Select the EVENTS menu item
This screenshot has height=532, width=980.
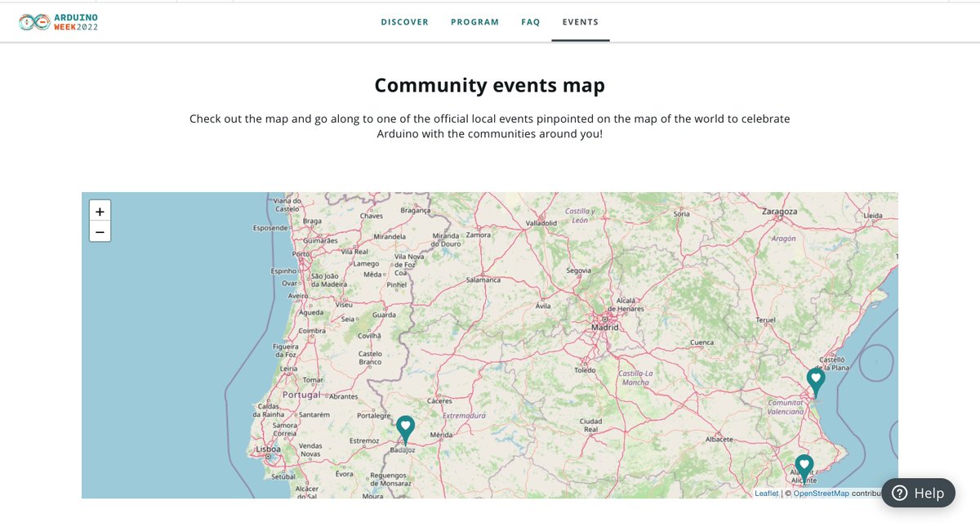pos(580,22)
